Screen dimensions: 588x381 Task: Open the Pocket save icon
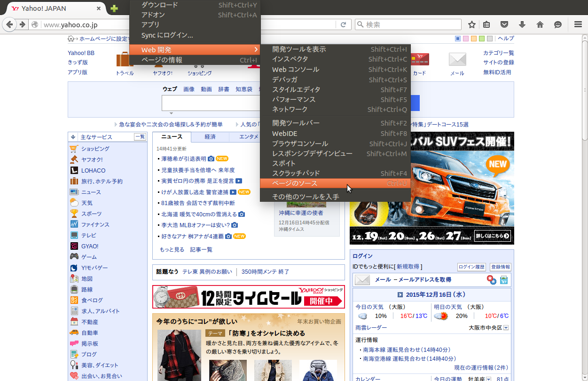(504, 24)
